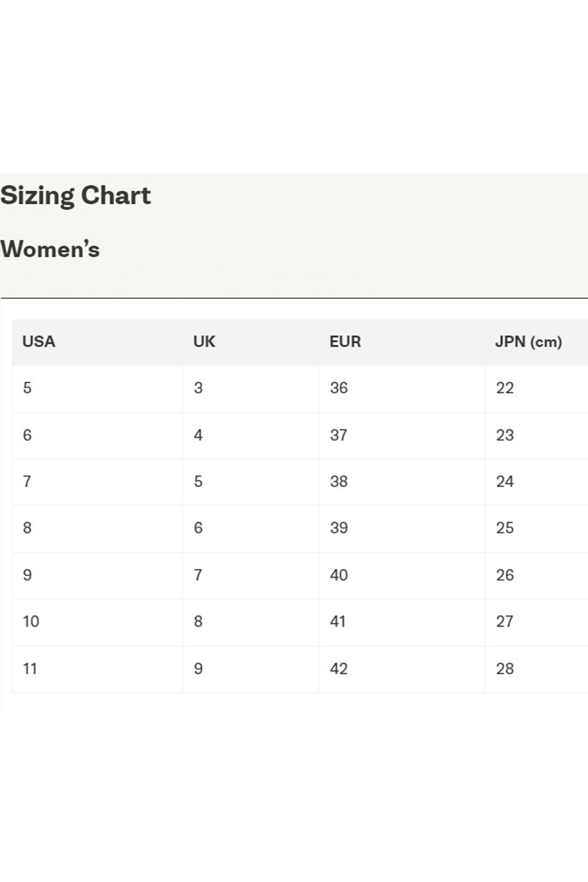Viewport: 588px width, 882px height.
Task: Click EUR size 39 cell
Action: click(339, 528)
